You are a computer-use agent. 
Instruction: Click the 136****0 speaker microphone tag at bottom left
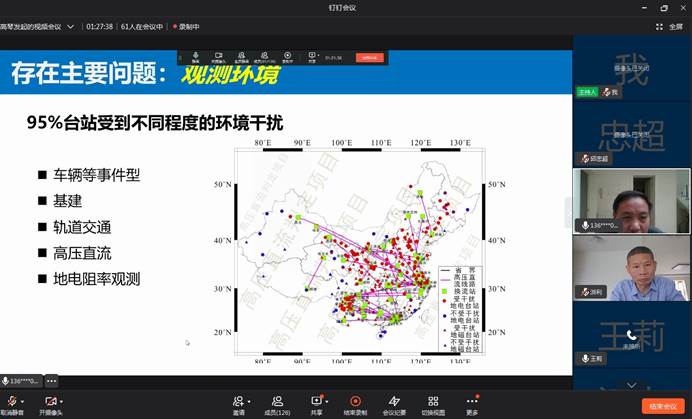(21, 381)
